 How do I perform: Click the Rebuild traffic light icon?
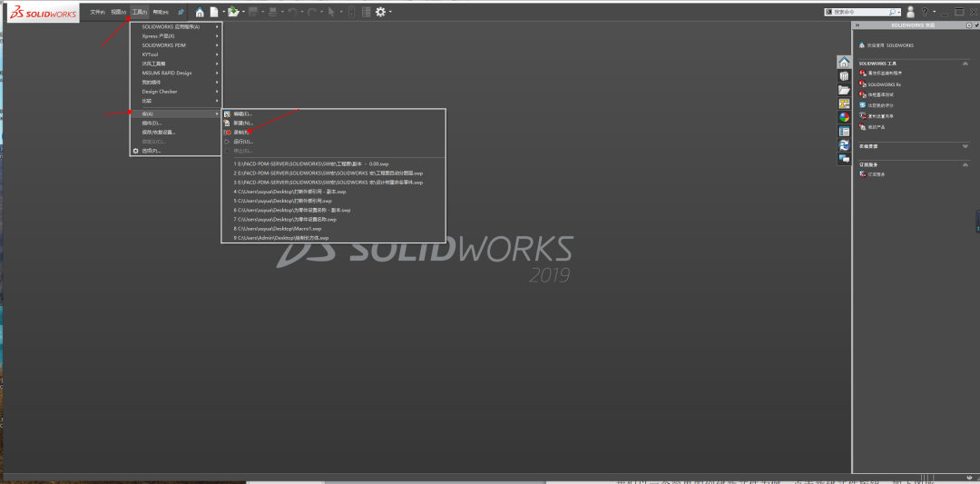coord(350,12)
